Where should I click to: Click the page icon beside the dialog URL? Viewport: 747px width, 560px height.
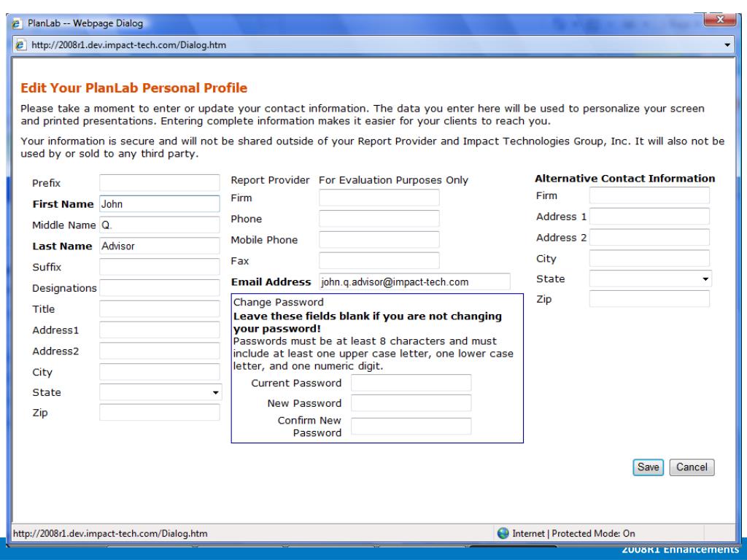[x=20, y=45]
